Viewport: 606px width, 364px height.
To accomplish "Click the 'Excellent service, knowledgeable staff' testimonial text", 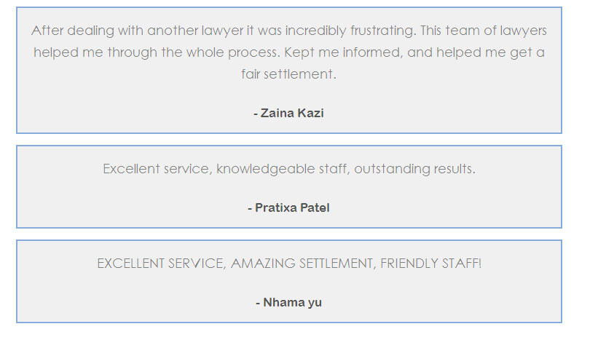I will (x=288, y=169).
